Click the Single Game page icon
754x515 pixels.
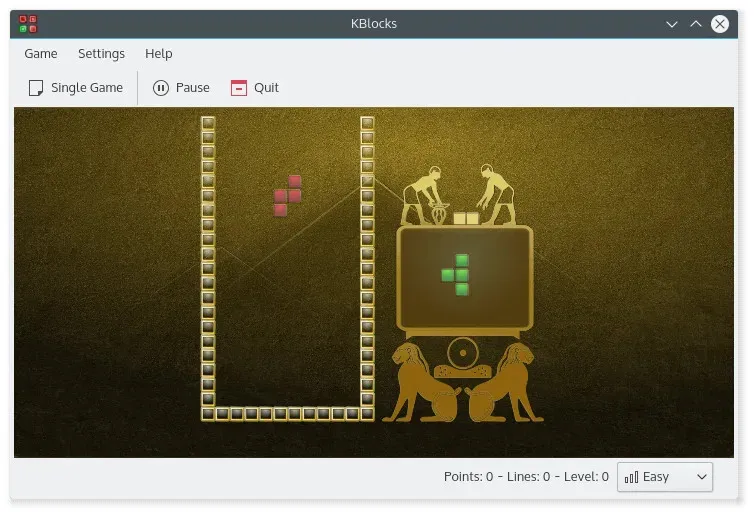(x=36, y=88)
